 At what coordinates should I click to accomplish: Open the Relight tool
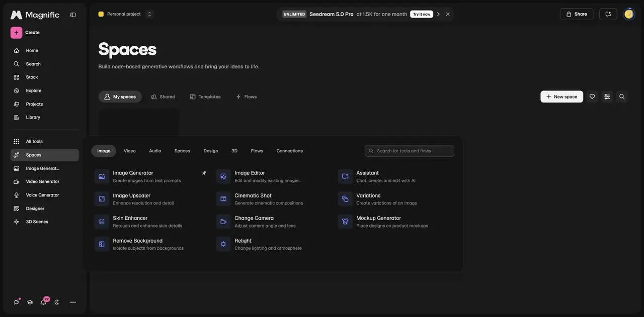(x=272, y=244)
